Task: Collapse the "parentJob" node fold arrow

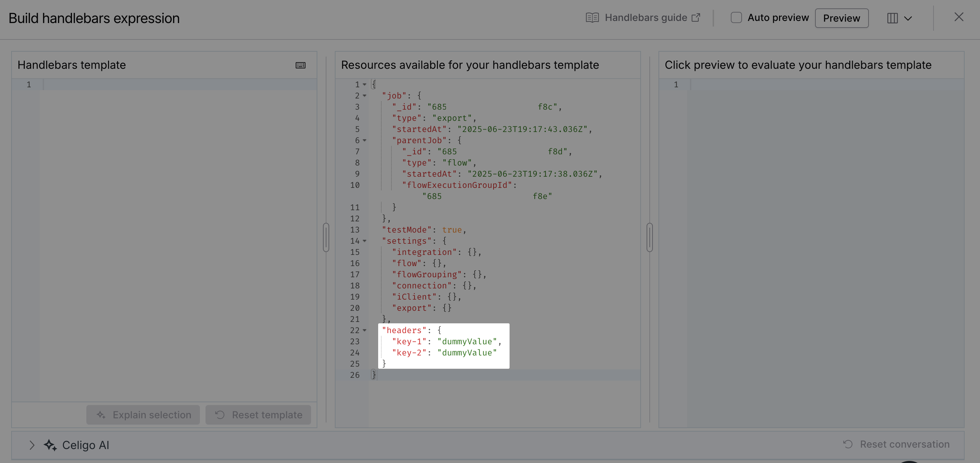Action: click(x=365, y=141)
